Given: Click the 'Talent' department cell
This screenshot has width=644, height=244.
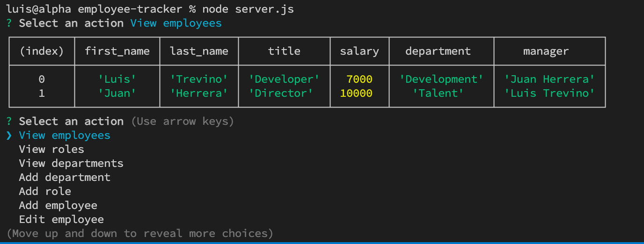Looking at the screenshot, I should coord(438,93).
